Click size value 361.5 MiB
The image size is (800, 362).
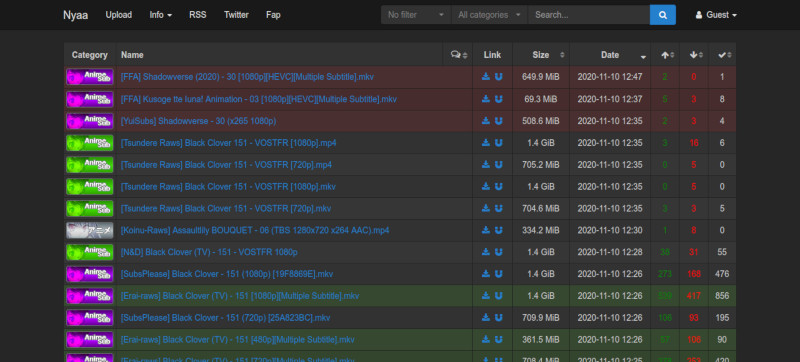point(541,340)
